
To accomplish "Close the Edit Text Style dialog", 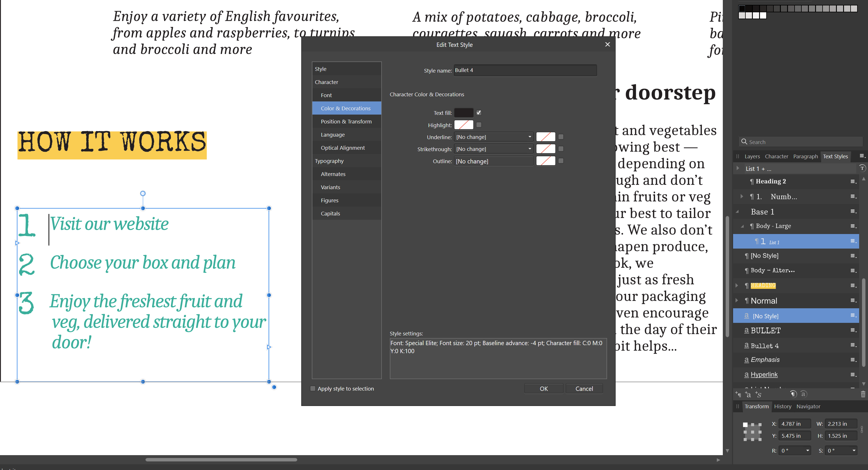I will pyautogui.click(x=607, y=45).
